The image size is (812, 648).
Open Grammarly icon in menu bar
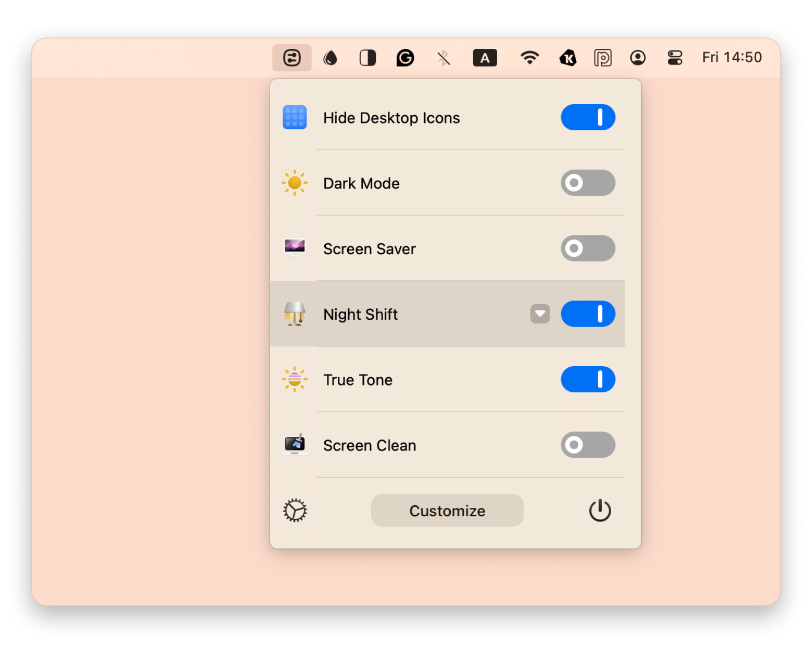[405, 58]
